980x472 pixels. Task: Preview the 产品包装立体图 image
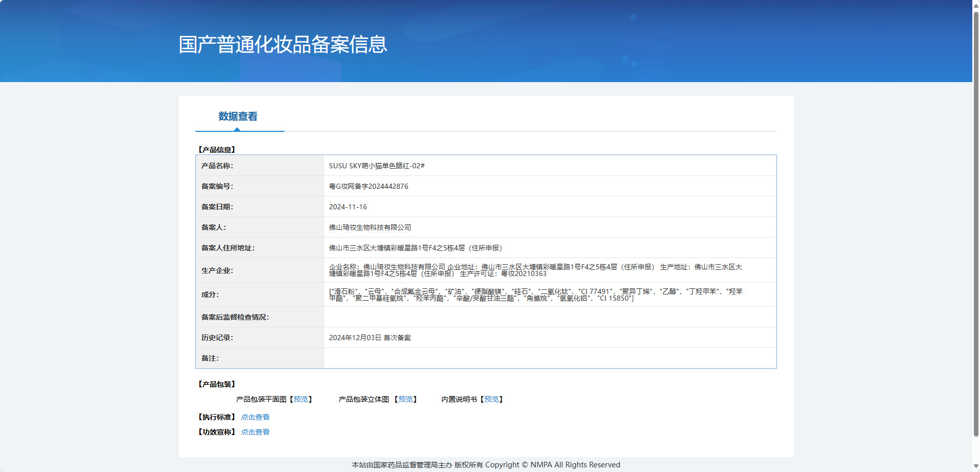pyautogui.click(x=405, y=399)
